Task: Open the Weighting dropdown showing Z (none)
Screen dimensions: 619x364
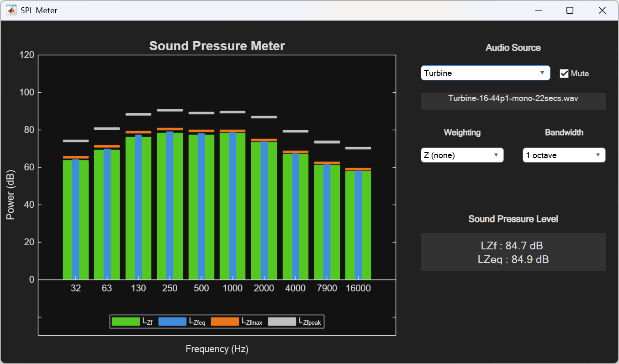Action: click(462, 155)
